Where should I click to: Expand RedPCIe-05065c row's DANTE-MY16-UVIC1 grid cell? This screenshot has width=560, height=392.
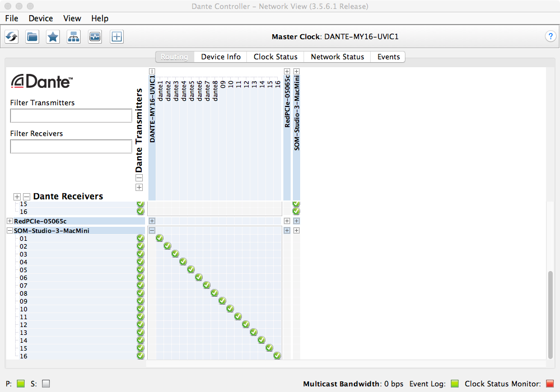(x=152, y=221)
